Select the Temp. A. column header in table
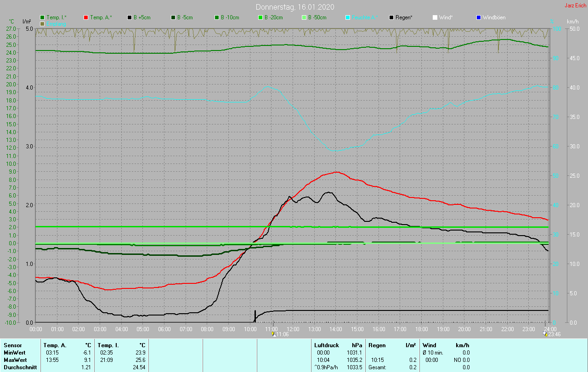 tap(55, 345)
